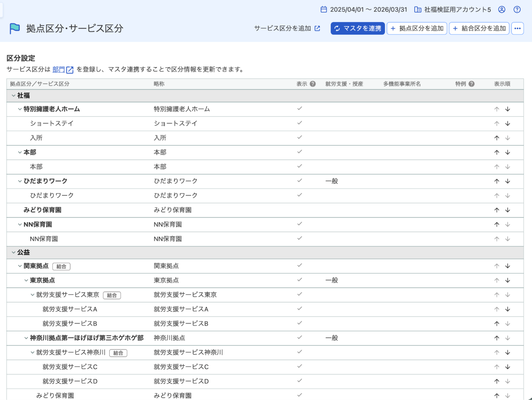Move 就労支援サービスD row up
The width and height of the screenshot is (532, 400).
[497, 381]
